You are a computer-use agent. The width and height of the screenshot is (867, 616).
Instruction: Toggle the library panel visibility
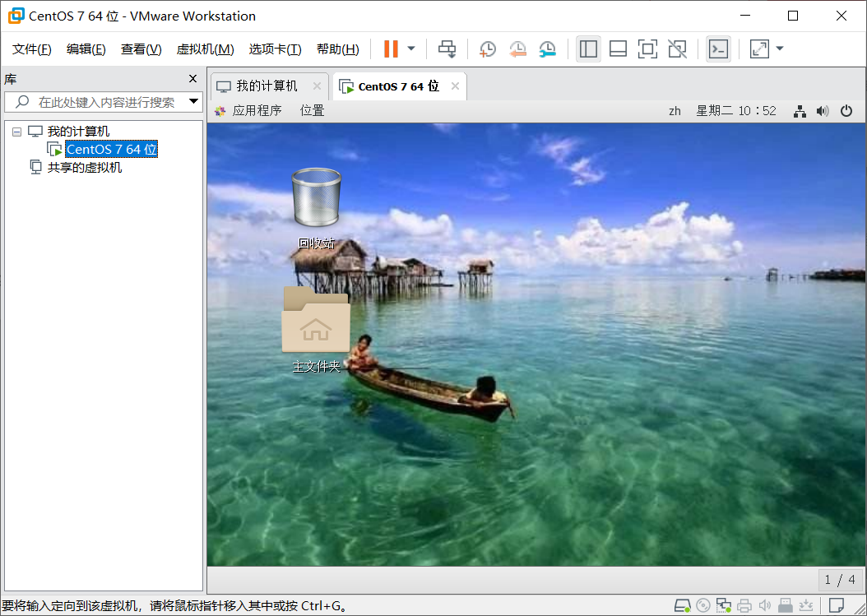tap(588, 49)
